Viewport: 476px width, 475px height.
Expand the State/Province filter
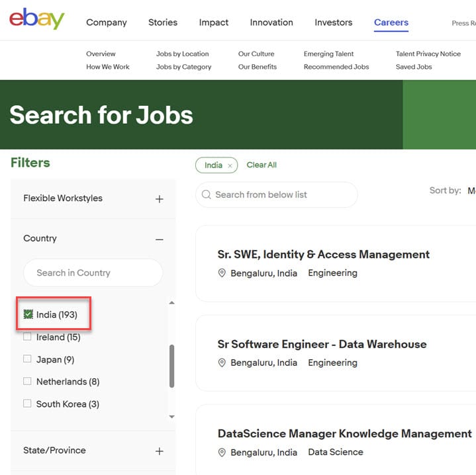tap(159, 451)
